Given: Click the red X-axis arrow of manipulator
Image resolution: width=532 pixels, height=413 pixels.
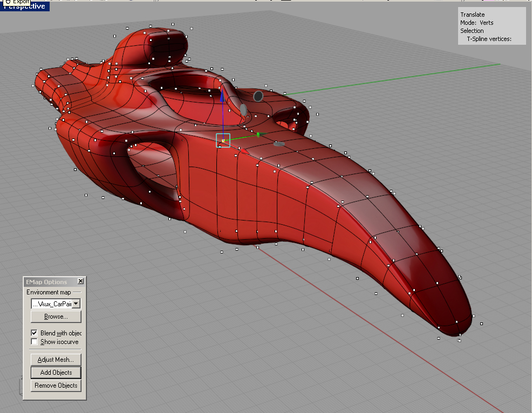Looking at the screenshot, I should (244, 150).
